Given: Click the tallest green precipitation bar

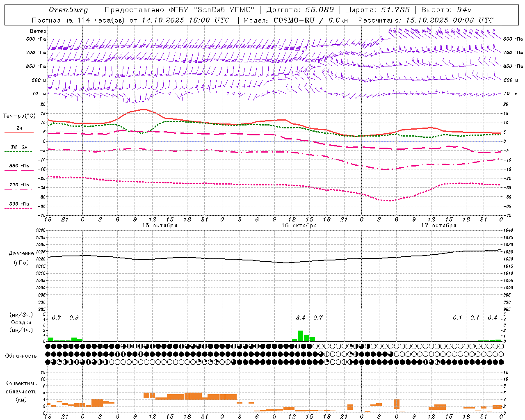Looking at the screenshot, I should pyautogui.click(x=300, y=336).
